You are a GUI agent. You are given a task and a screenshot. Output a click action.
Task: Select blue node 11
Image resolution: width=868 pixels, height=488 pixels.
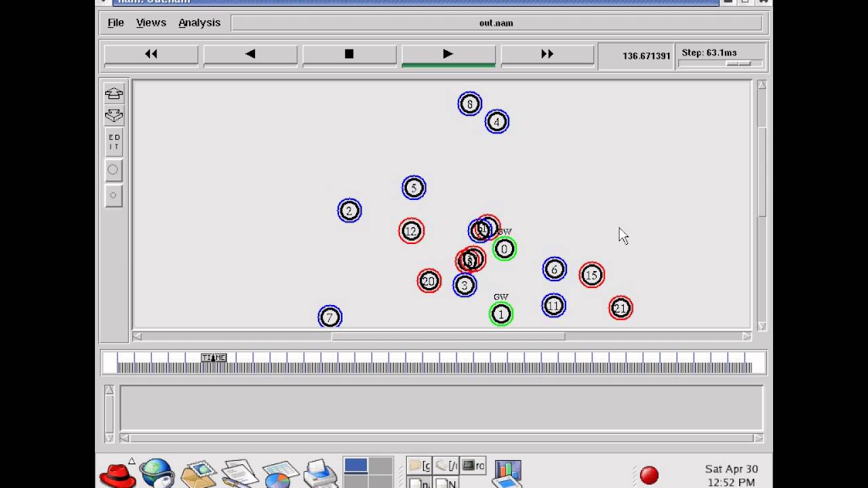coord(553,306)
